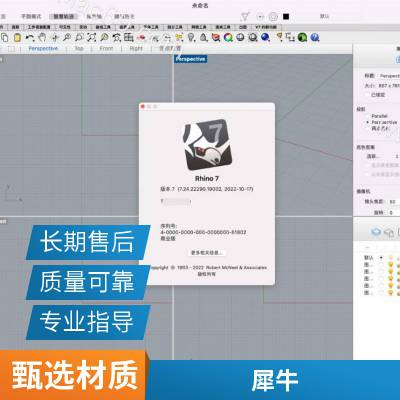Click the 4-viewport layout icon
This screenshot has width=400, height=400.
[129, 37]
